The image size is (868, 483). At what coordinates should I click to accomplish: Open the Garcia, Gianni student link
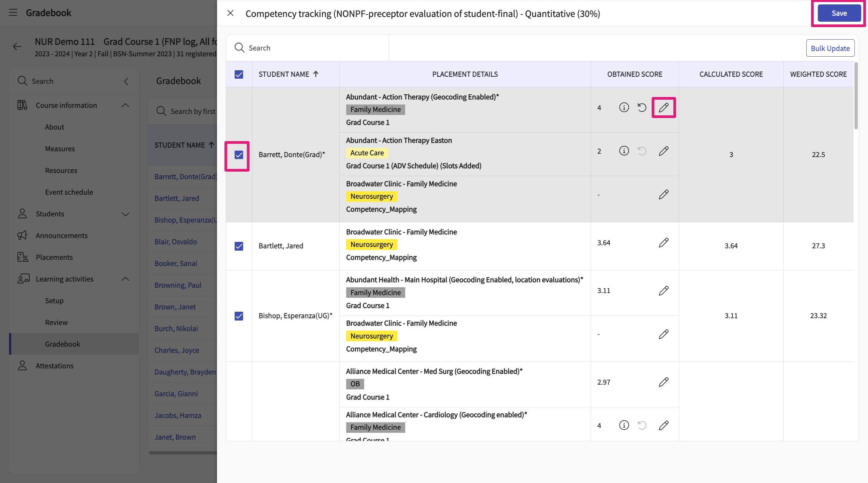coord(176,394)
